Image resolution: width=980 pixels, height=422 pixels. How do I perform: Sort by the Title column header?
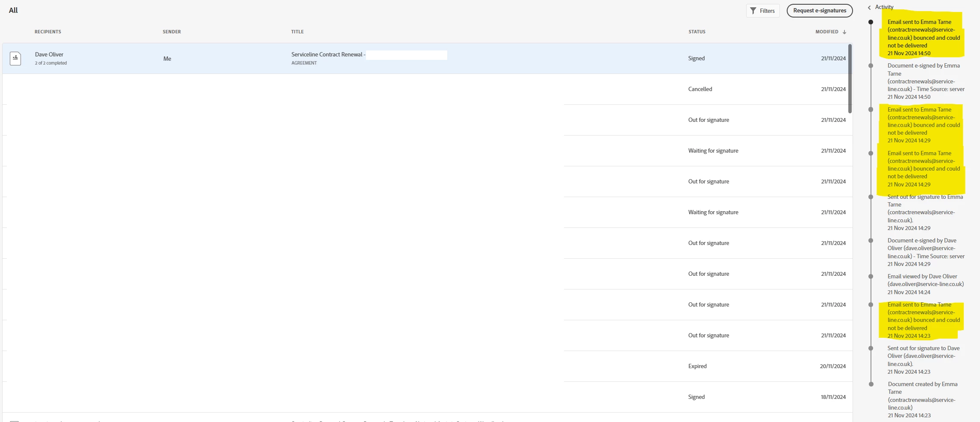click(298, 32)
